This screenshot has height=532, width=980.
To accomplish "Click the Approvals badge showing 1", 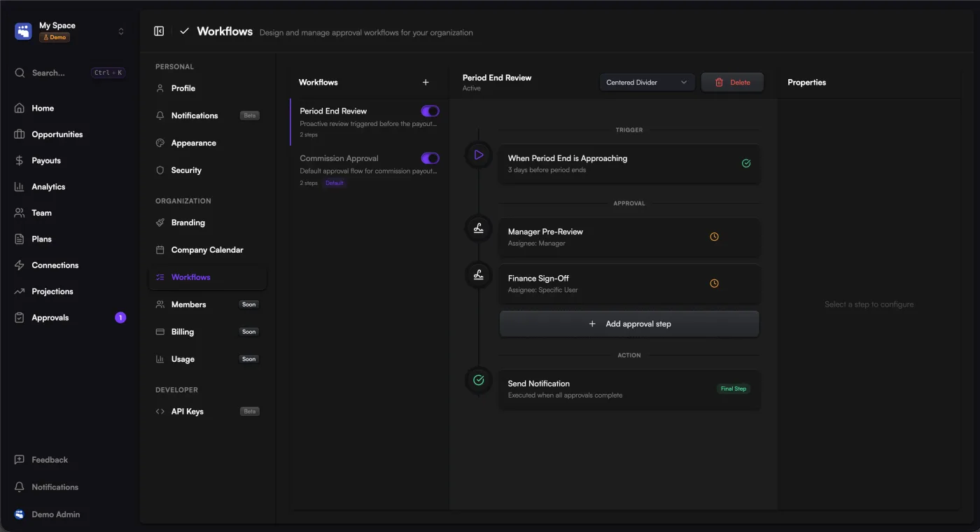I will 120,318.
